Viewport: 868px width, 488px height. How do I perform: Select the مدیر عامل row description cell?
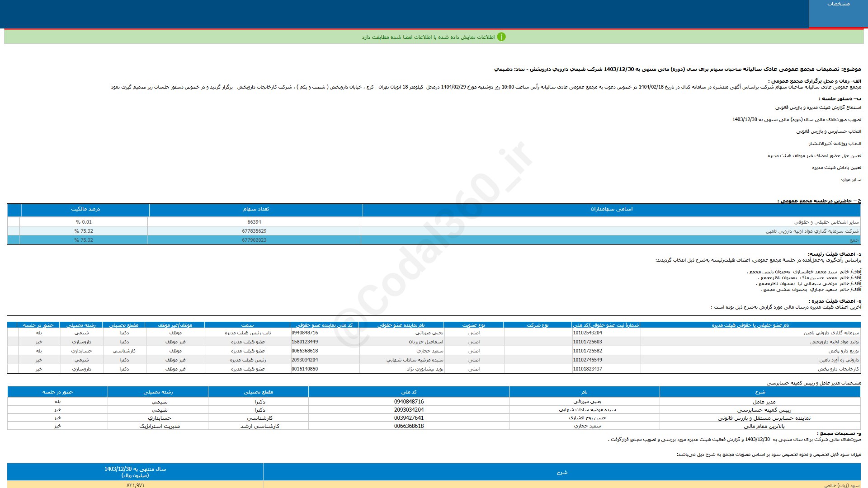pos(764,402)
